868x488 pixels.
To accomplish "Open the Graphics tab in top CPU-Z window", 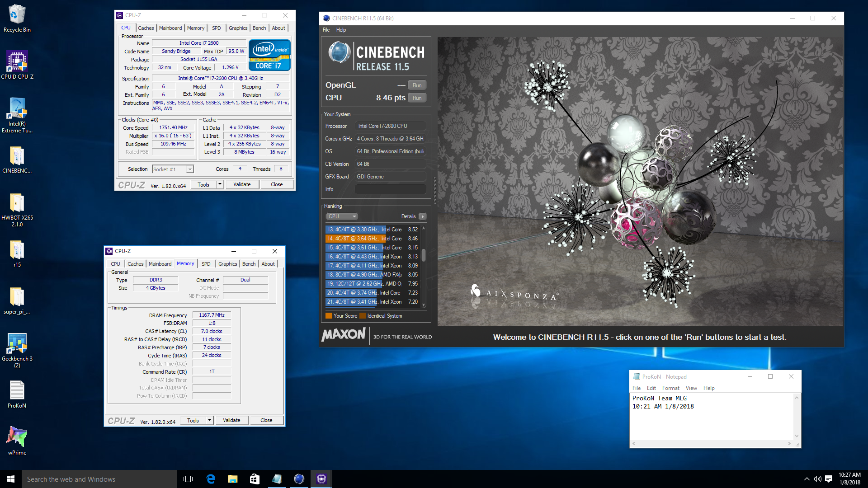I will click(x=238, y=28).
